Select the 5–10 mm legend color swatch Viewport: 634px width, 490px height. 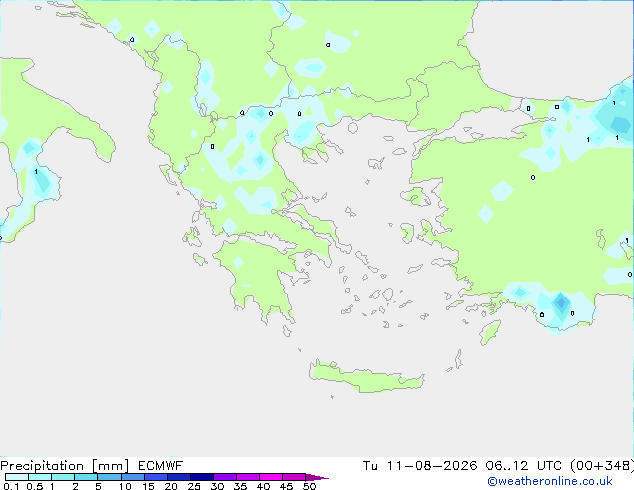tap(110, 477)
